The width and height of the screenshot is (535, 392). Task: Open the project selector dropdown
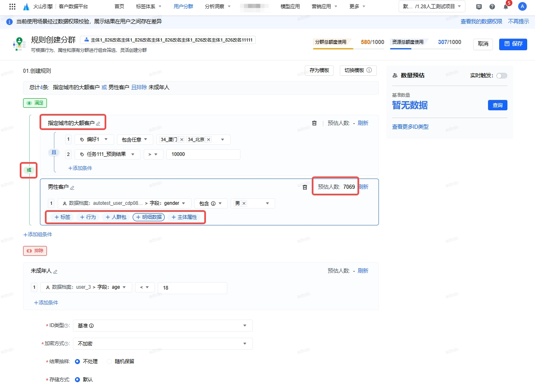pyautogui.click(x=432, y=7)
